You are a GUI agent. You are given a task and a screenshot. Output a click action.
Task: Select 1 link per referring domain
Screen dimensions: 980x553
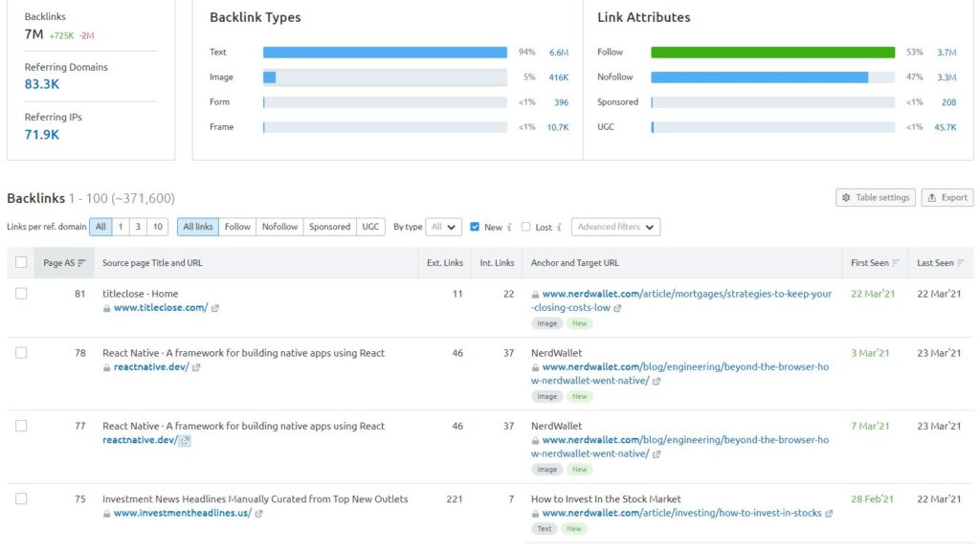tap(120, 227)
